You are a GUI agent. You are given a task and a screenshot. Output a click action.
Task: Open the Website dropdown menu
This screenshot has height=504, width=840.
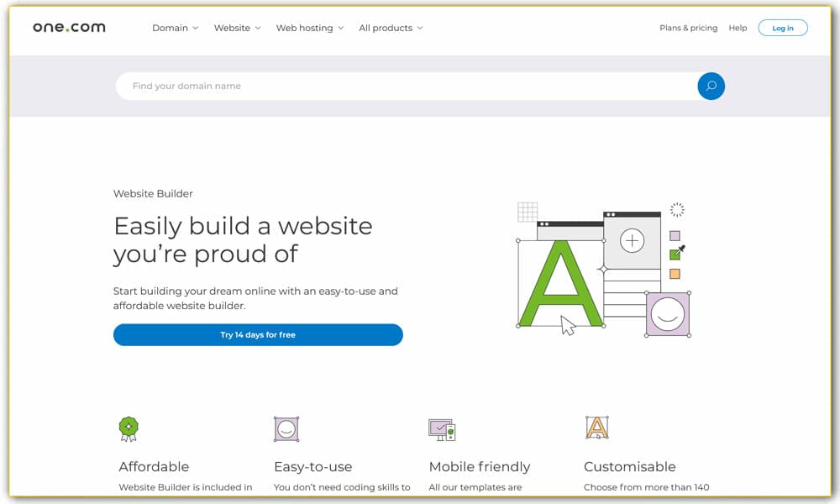237,28
